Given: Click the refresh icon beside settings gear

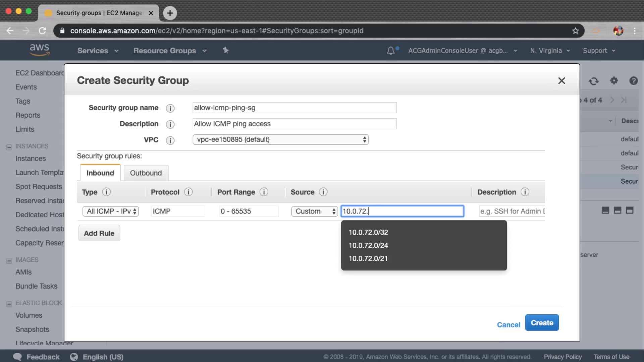Looking at the screenshot, I should [x=594, y=81].
